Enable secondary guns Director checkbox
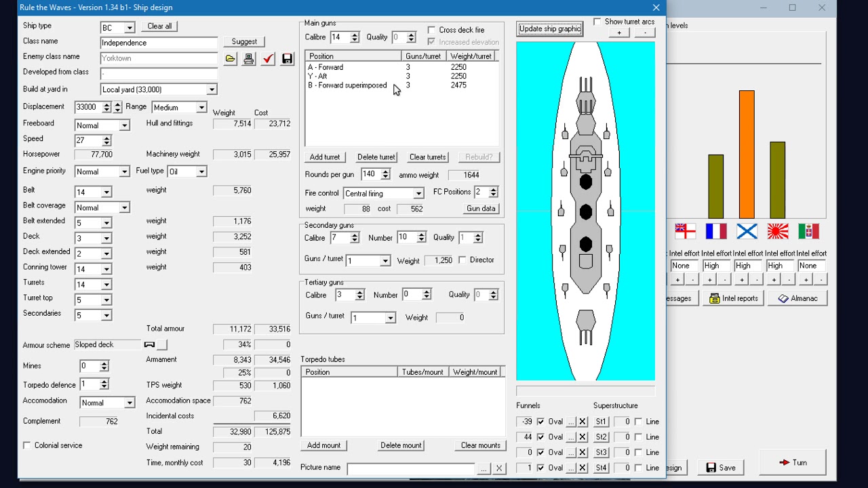The image size is (868, 488). (462, 260)
